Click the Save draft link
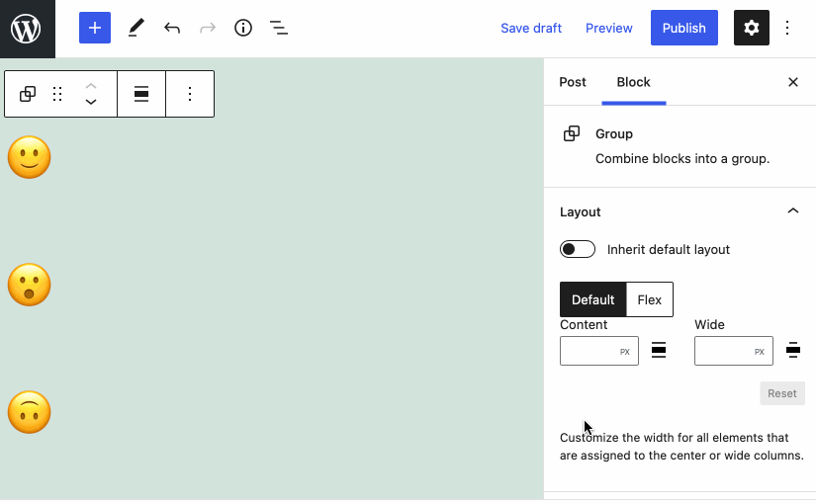Screen dimensions: 816x504 [x=531, y=28]
